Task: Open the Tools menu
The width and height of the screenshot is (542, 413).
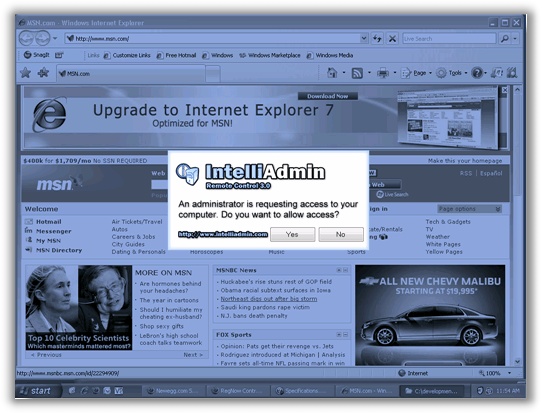Action: point(451,73)
